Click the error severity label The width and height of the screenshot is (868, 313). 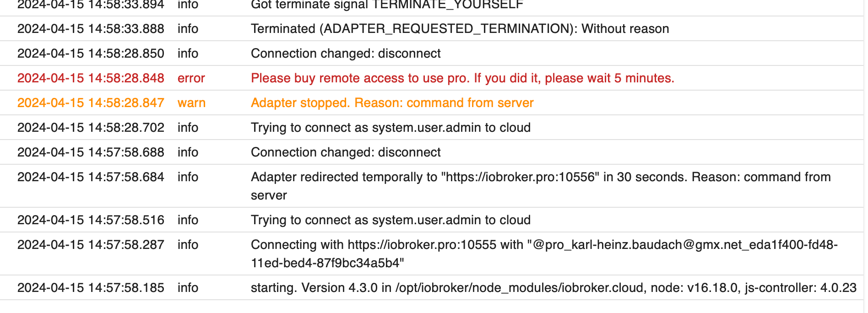[191, 78]
